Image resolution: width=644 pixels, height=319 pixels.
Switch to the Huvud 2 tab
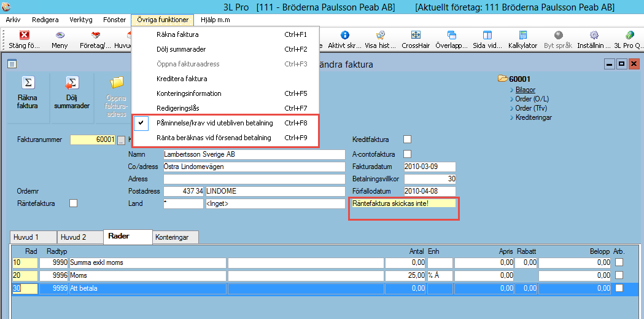(x=80, y=237)
